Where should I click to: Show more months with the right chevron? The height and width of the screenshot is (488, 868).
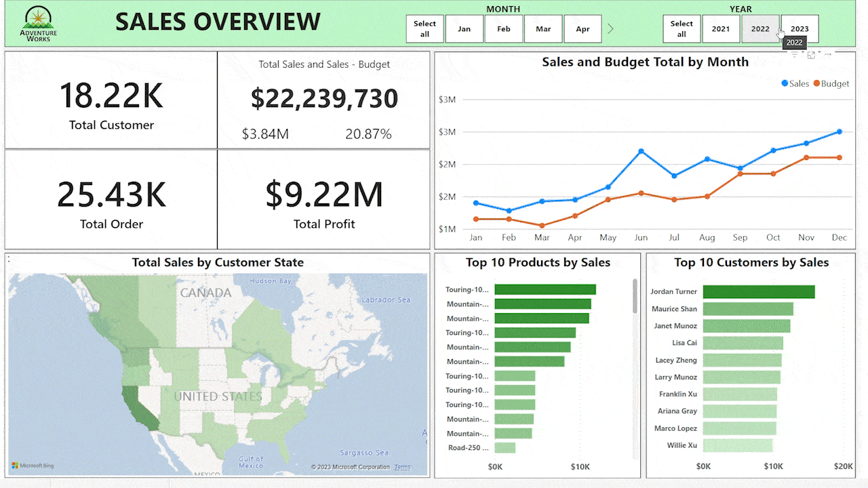click(610, 29)
